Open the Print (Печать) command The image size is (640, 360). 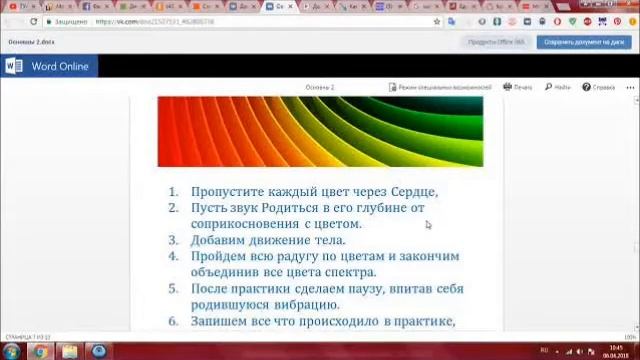tap(518, 87)
